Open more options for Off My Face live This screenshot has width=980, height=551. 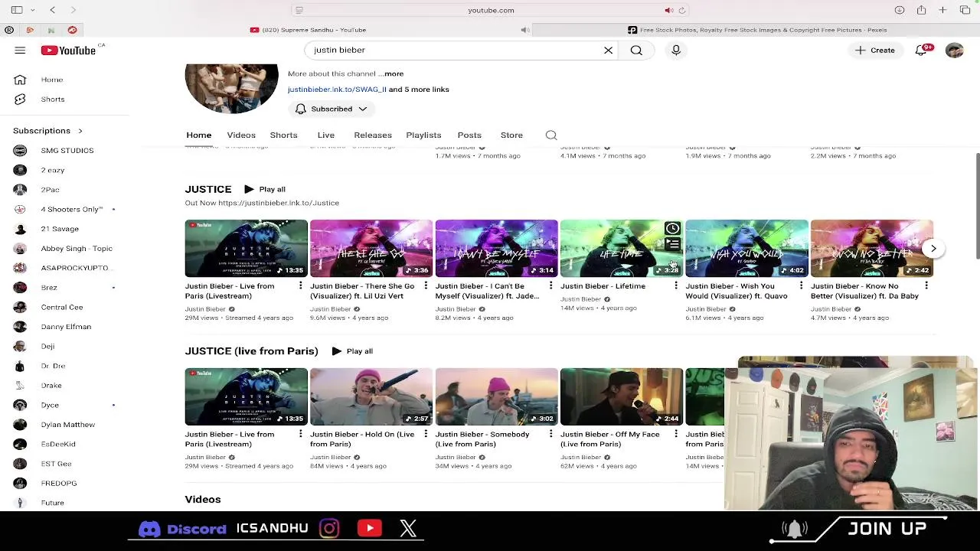(676, 435)
